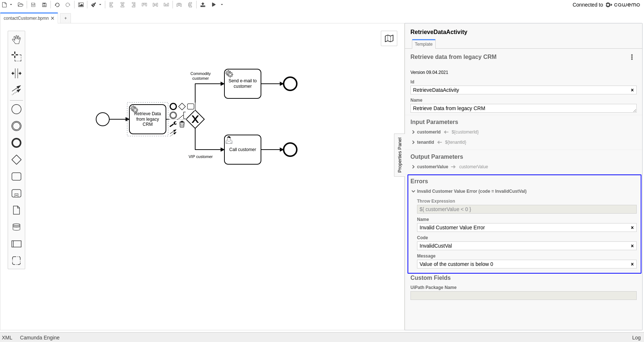Delete the selected task with the trash icon

pyautogui.click(x=182, y=124)
